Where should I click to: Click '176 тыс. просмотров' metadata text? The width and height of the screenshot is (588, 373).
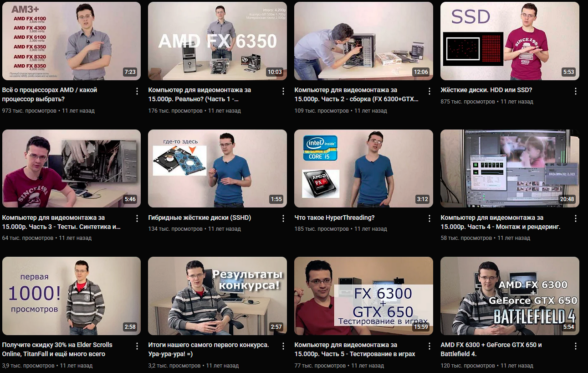175,111
